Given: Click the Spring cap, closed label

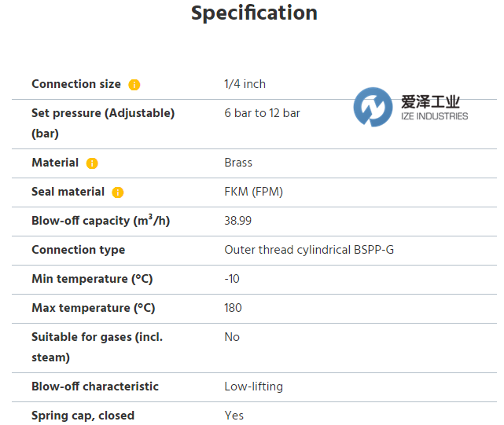Looking at the screenshot, I should click(83, 416).
